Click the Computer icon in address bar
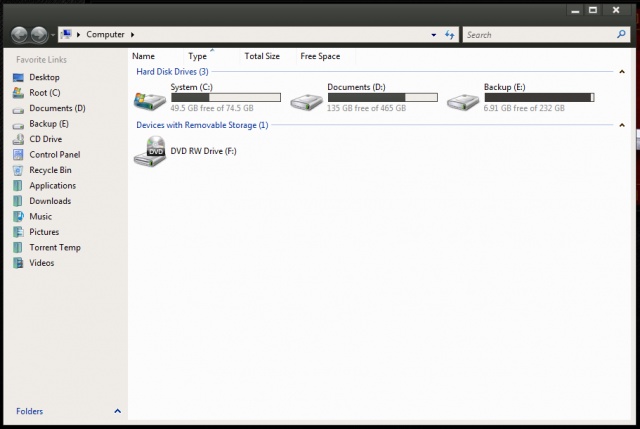The image size is (640, 429). point(67,34)
